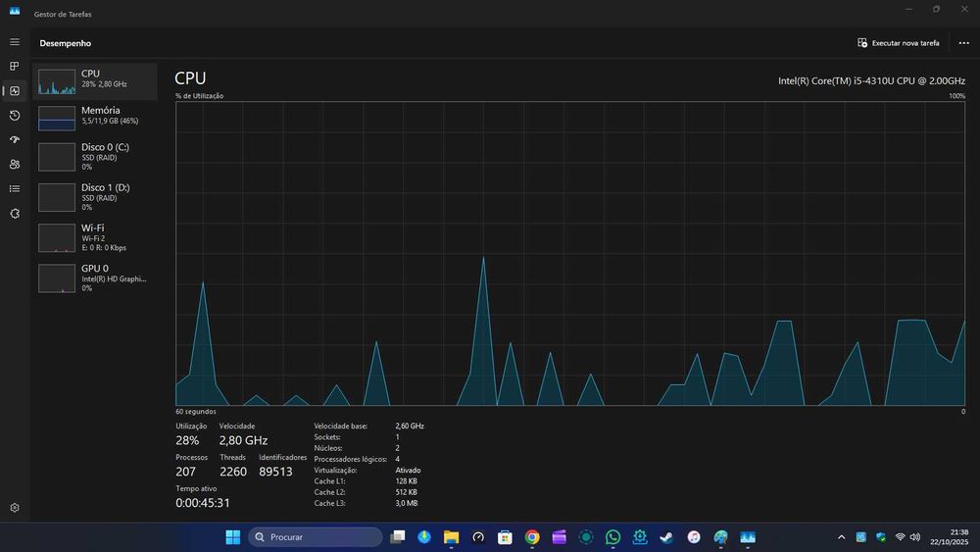Open the music app icon on taskbar
This screenshot has width=980, height=552.
[694, 537]
